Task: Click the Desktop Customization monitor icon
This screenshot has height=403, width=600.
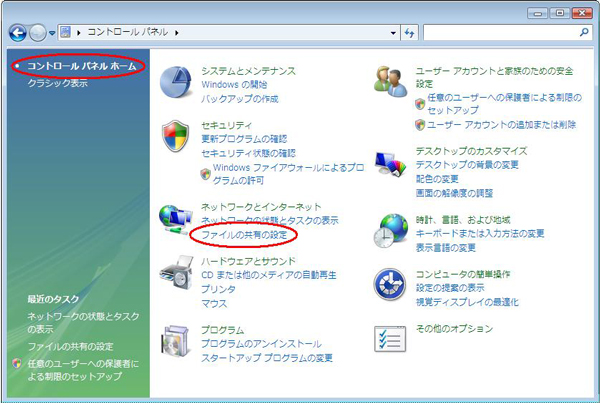Action: tap(390, 164)
